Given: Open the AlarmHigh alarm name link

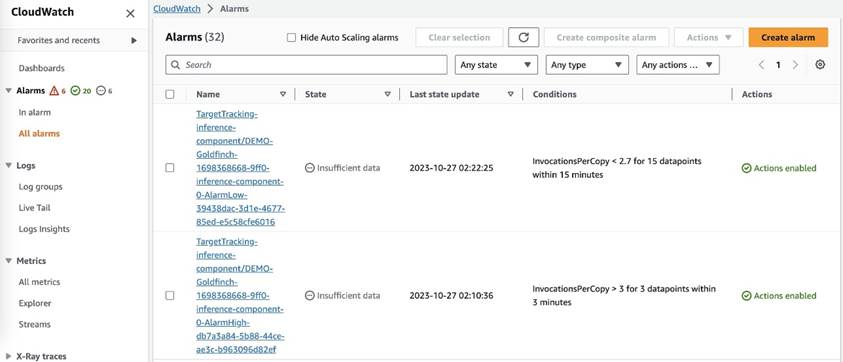Looking at the screenshot, I should [x=240, y=296].
